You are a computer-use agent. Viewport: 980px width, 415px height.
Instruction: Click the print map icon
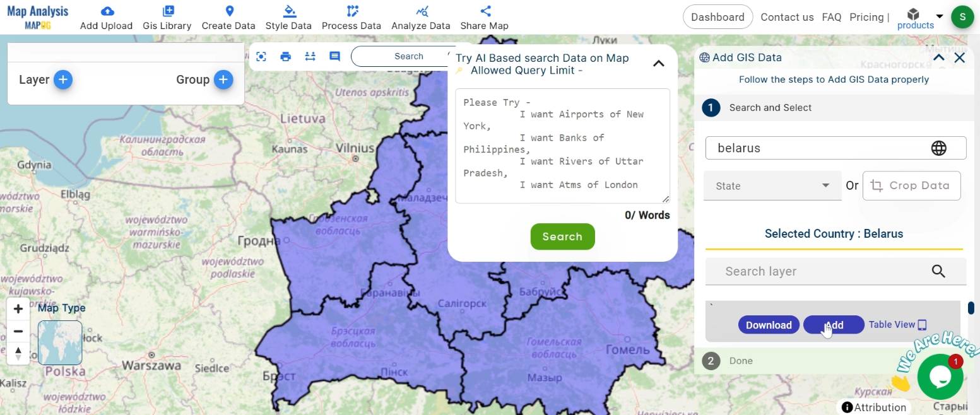click(x=285, y=56)
